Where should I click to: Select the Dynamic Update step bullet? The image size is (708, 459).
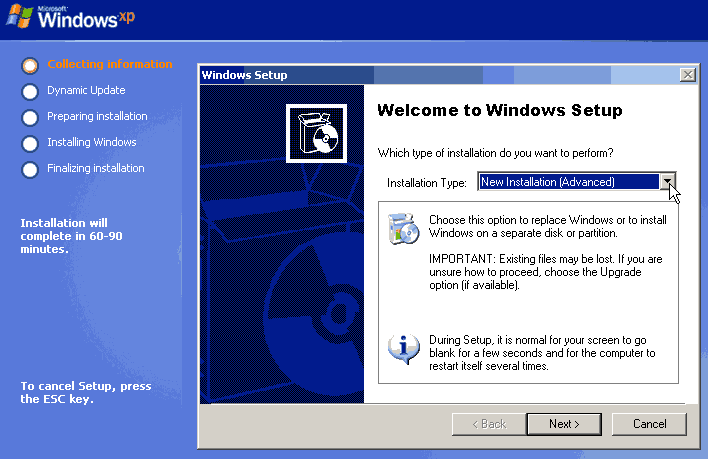tap(30, 92)
